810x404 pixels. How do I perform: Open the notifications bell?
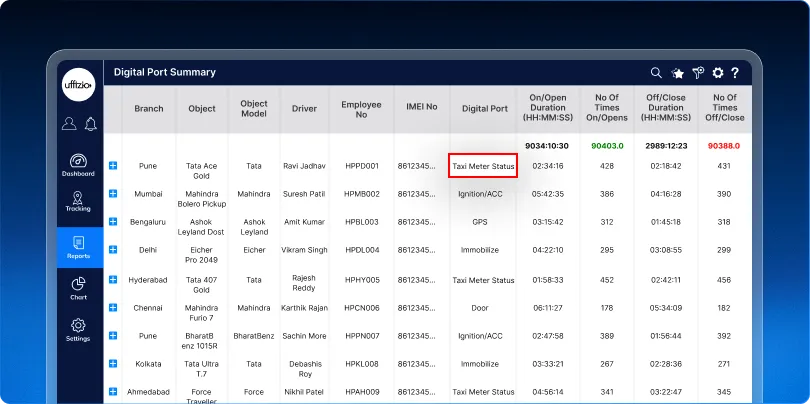(x=90, y=123)
